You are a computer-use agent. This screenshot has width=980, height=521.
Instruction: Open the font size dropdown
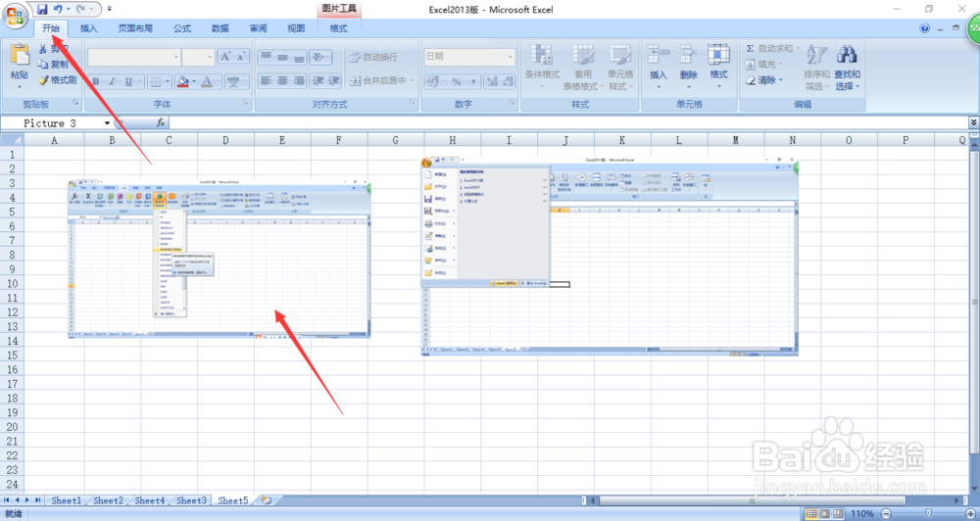(210, 57)
